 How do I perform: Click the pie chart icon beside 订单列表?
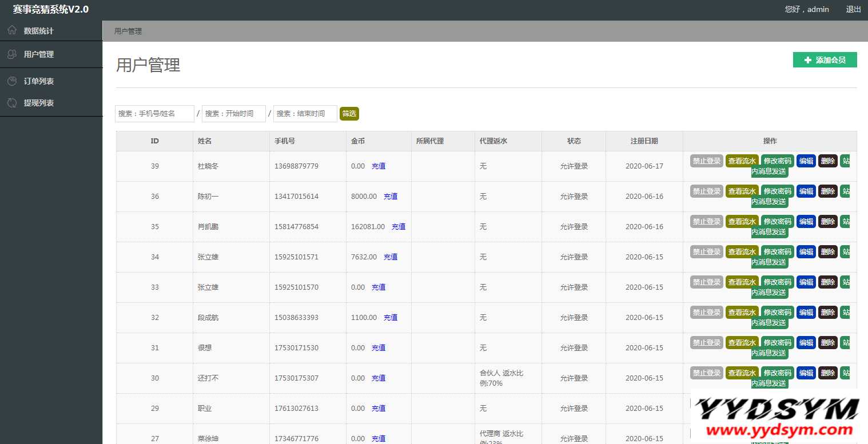12,81
